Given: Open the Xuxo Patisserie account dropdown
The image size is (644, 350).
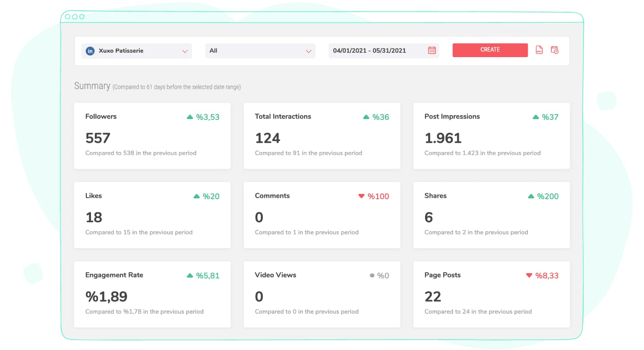Looking at the screenshot, I should [x=136, y=51].
